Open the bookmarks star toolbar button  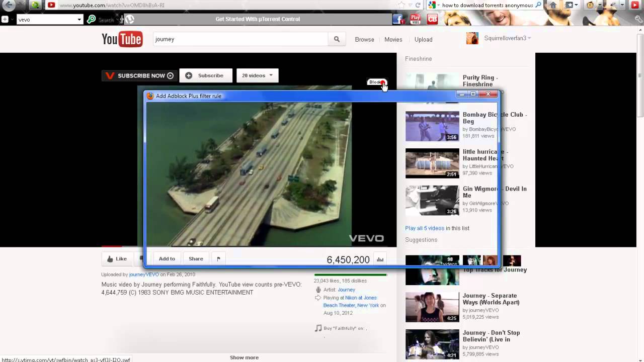569,5
